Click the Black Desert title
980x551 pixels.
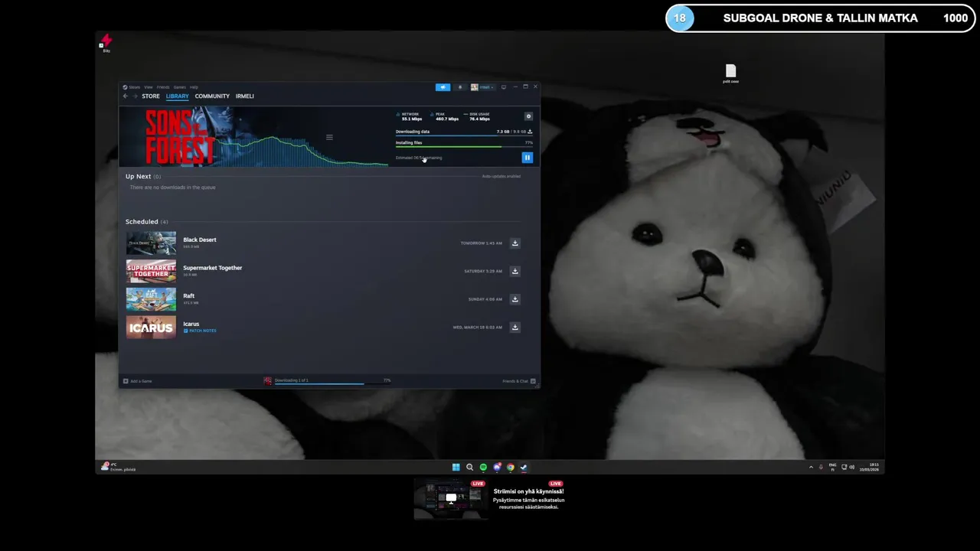(x=200, y=240)
